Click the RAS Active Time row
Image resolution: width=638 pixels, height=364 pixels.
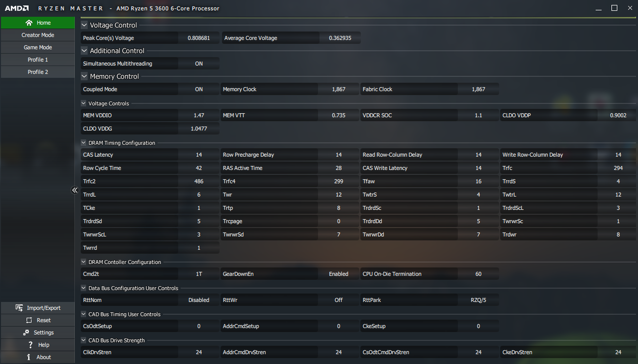coord(290,168)
